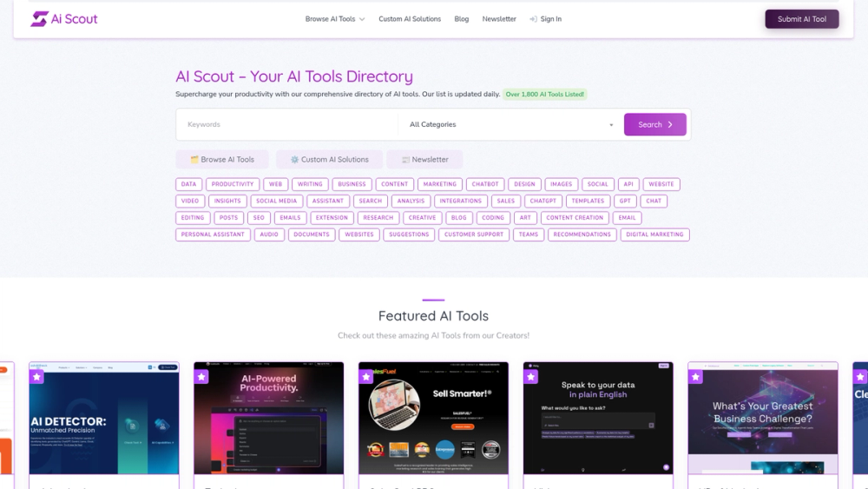Open the AI Detector featured tool thumbnail

pyautogui.click(x=104, y=419)
